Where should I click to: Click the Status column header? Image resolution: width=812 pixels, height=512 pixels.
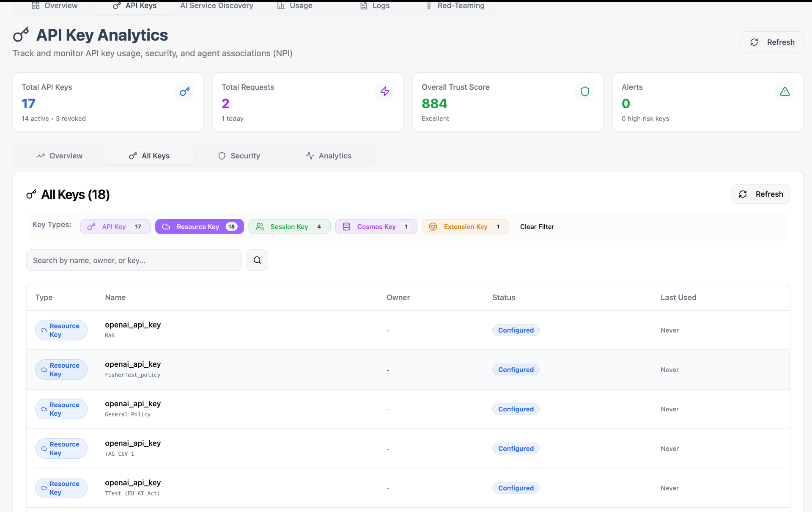point(504,297)
